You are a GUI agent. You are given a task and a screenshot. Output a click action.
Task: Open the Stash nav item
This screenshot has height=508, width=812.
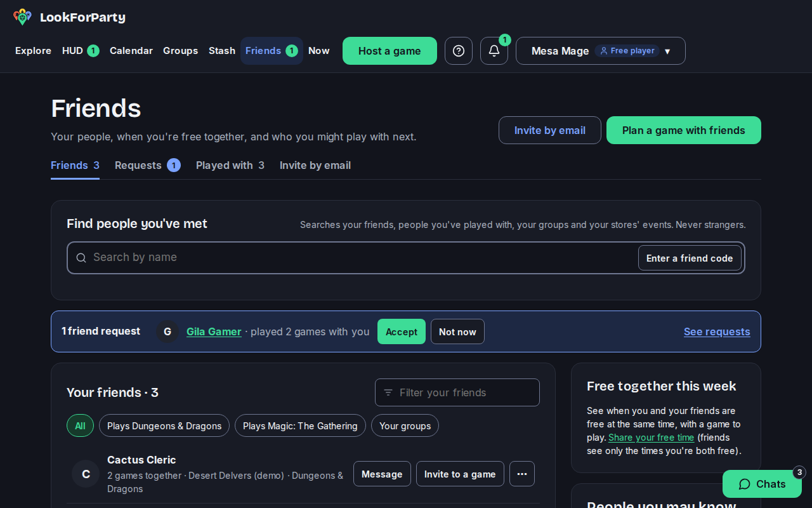point(222,51)
